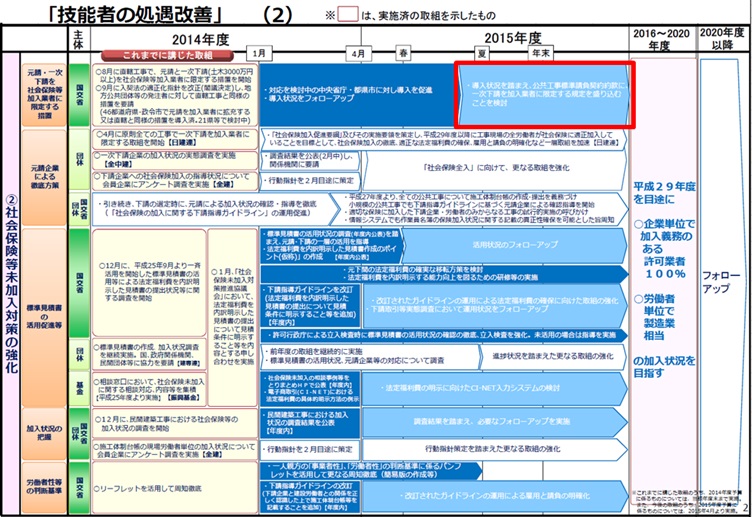Select the 夏 timeline marker
This screenshot has width=752, height=517.
482,54
